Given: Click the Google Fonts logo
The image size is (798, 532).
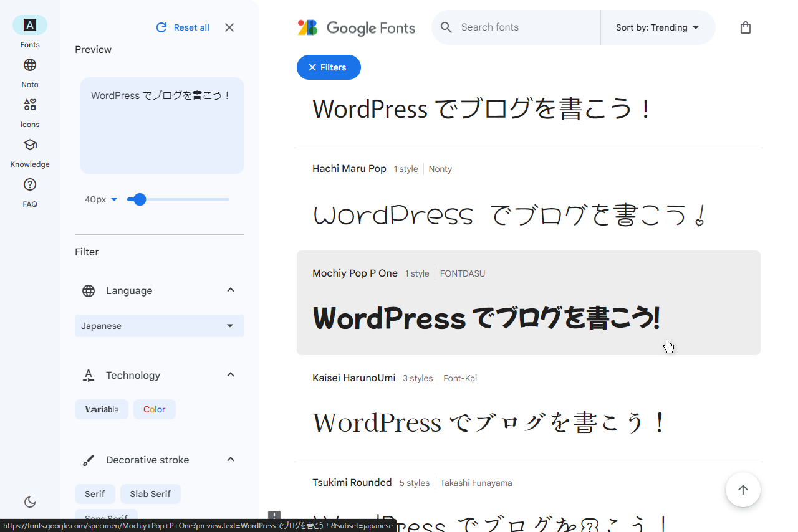Looking at the screenshot, I should [x=356, y=27].
